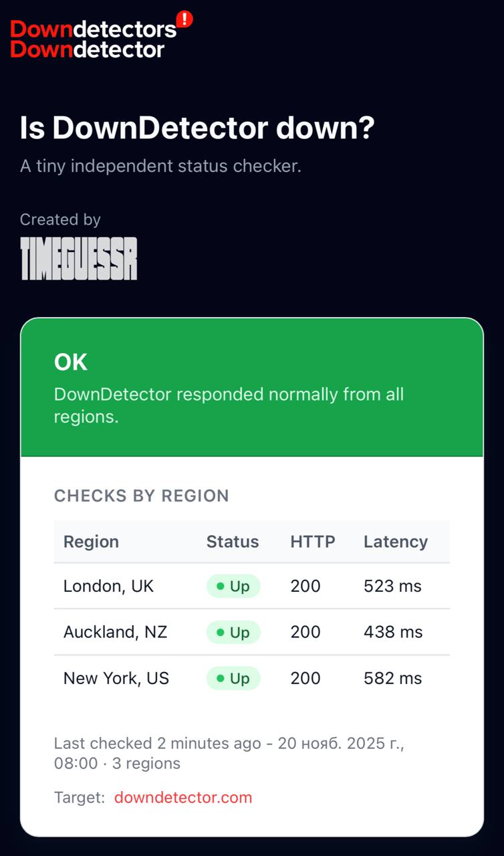This screenshot has width=504, height=856.
Task: Click the Latency column header
Action: (x=396, y=542)
